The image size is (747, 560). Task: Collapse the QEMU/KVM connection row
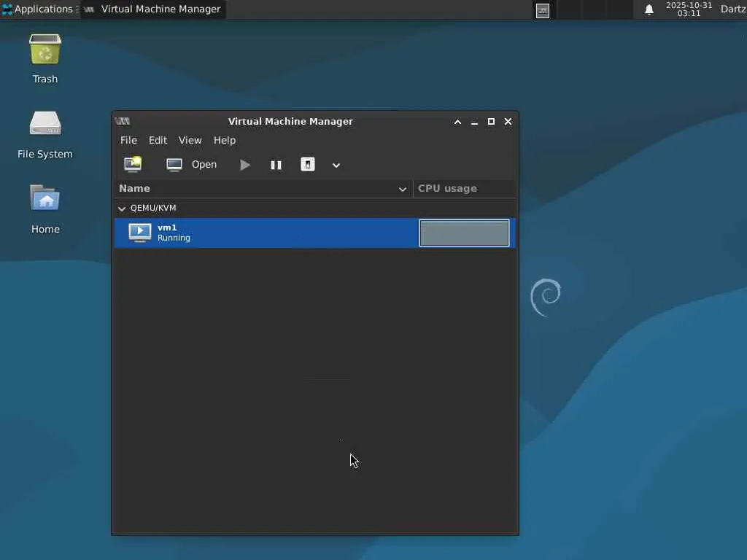click(x=122, y=209)
